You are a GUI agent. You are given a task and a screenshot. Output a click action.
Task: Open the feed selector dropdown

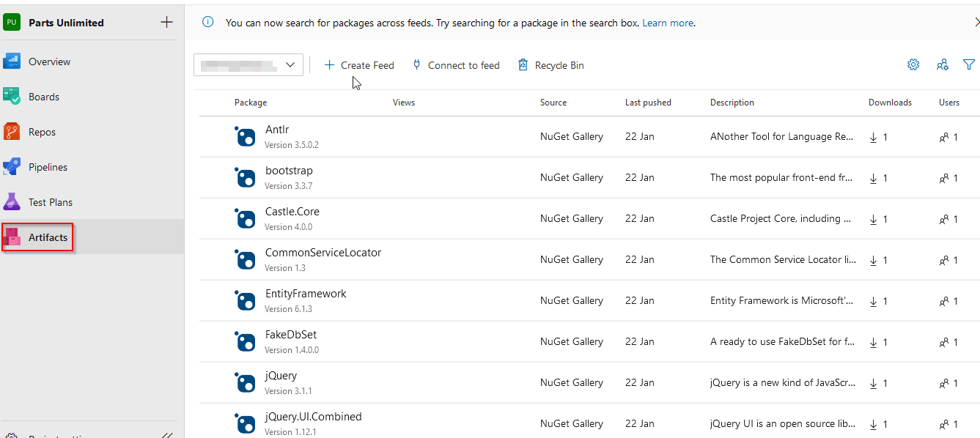pos(248,65)
